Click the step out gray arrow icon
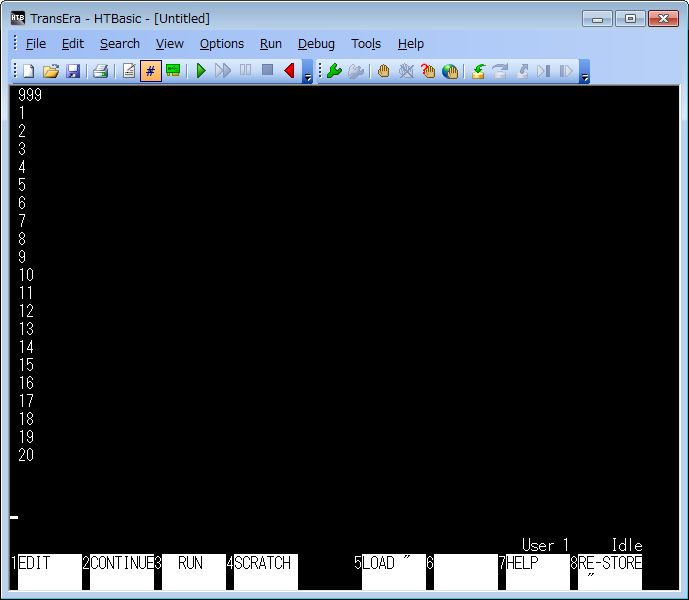The width and height of the screenshot is (689, 600). [x=522, y=71]
